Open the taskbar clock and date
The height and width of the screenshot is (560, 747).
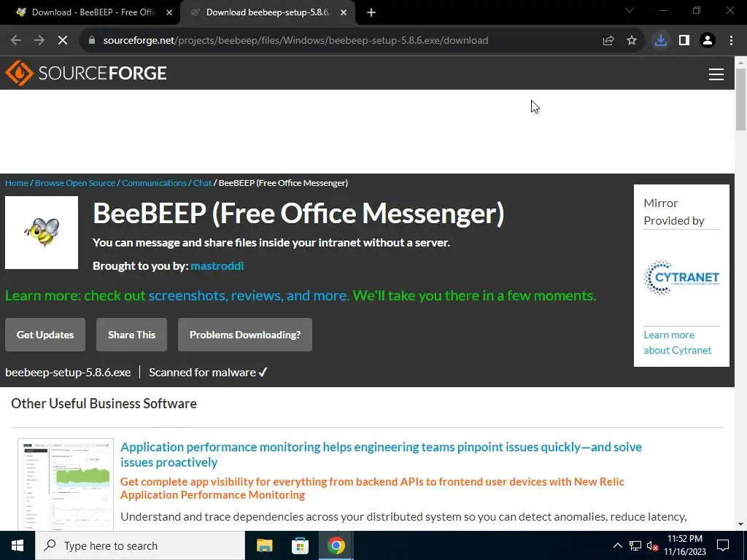click(685, 545)
